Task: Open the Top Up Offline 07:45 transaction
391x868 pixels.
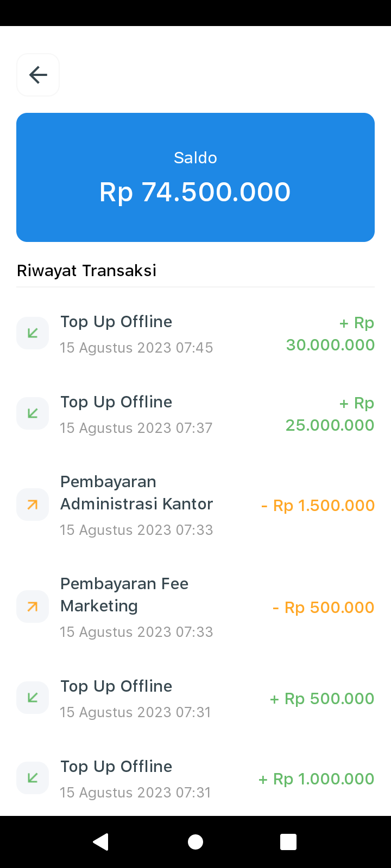Action: (x=195, y=333)
